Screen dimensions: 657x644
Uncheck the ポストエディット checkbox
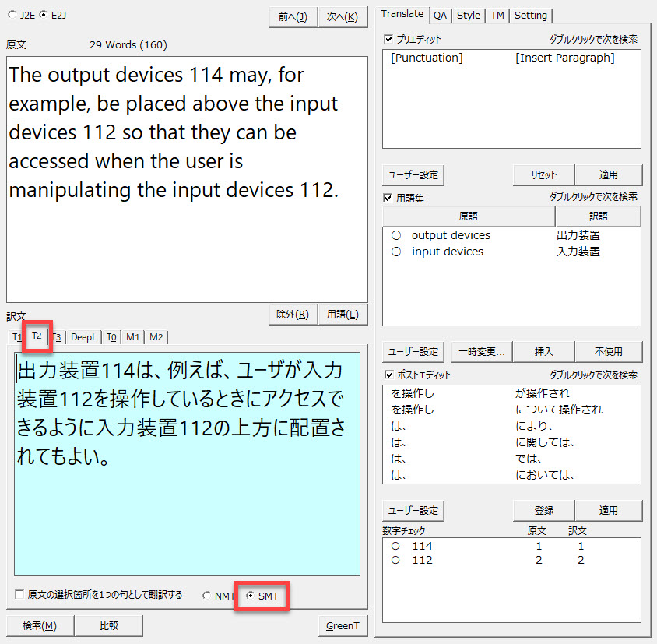point(389,375)
